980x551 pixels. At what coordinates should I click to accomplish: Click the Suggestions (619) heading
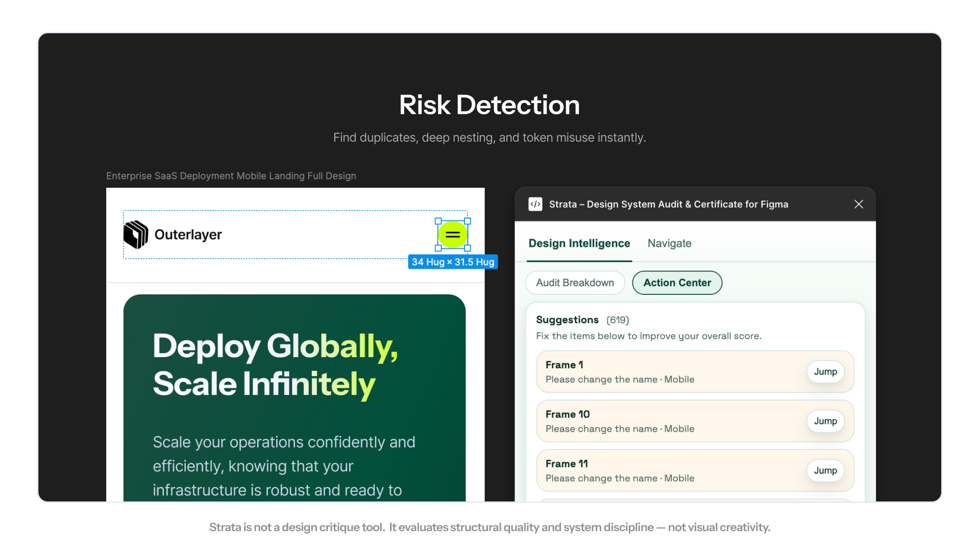click(582, 320)
